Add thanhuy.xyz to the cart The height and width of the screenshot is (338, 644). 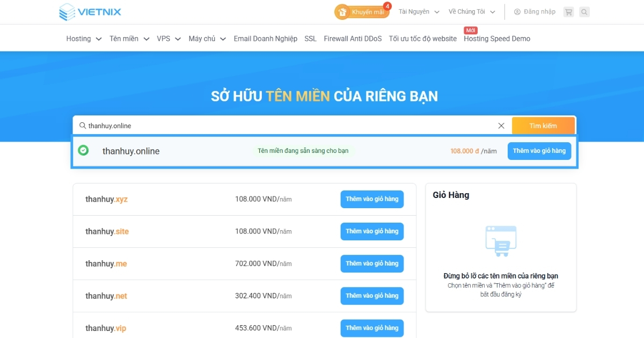click(x=372, y=199)
